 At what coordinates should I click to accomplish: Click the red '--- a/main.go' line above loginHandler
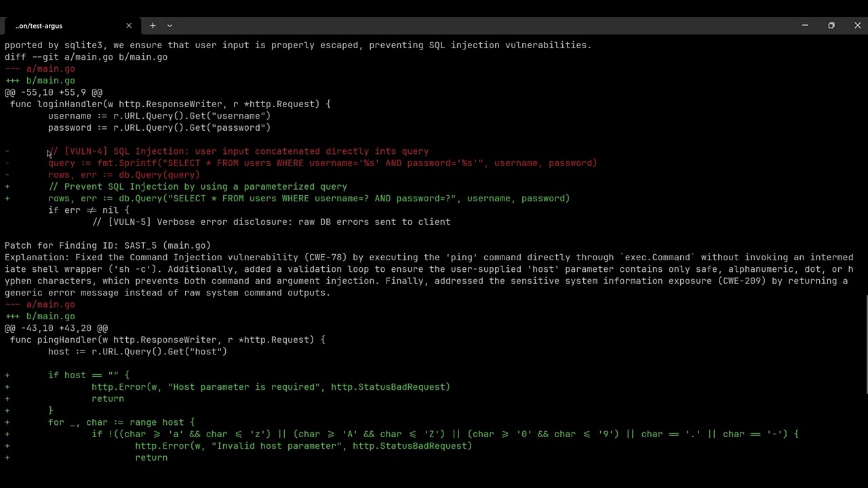40,69
